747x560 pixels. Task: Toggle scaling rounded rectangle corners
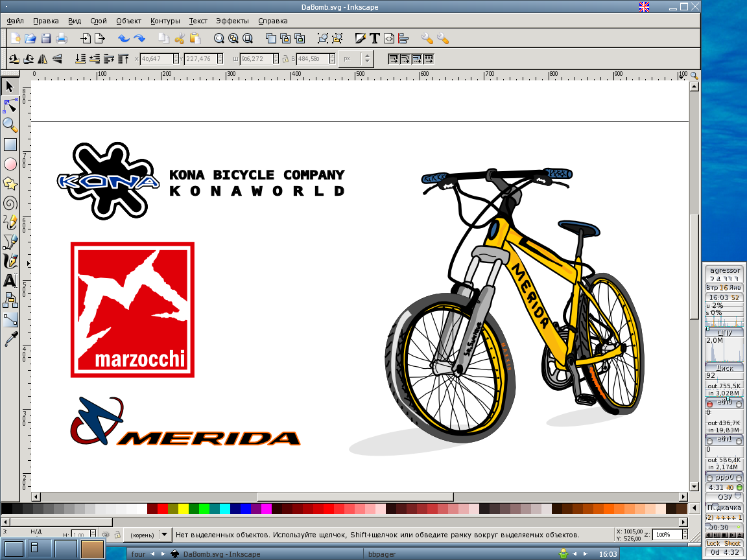pos(405,58)
